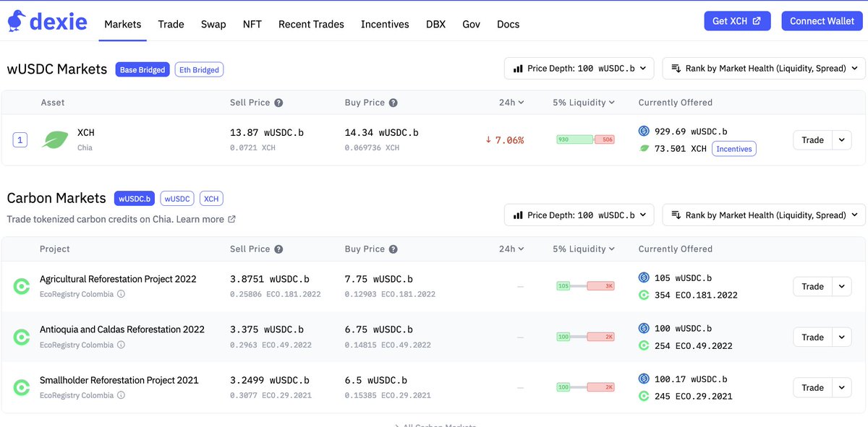Click the carbon icon beside 245 ECO.29.2021
Image resolution: width=868 pixels, height=427 pixels.
point(644,396)
